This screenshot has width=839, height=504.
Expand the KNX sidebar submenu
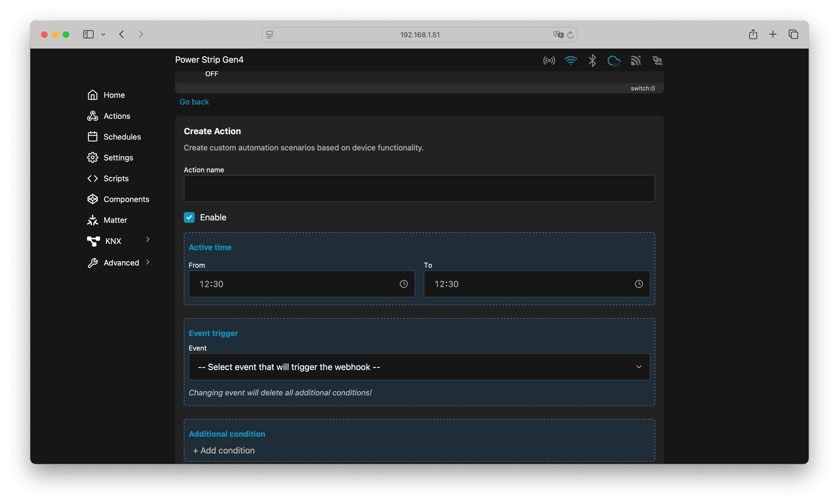(x=148, y=240)
